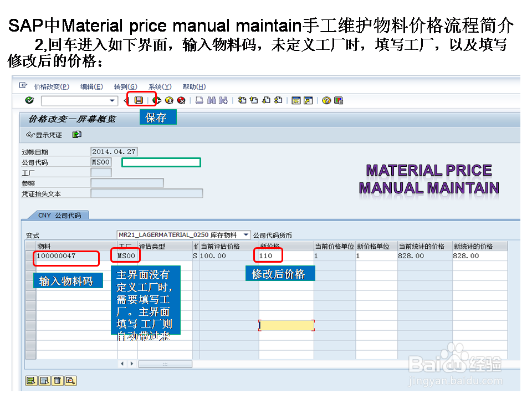Click the Print icon in toolbar
This screenshot has width=532, height=399.
(x=199, y=100)
